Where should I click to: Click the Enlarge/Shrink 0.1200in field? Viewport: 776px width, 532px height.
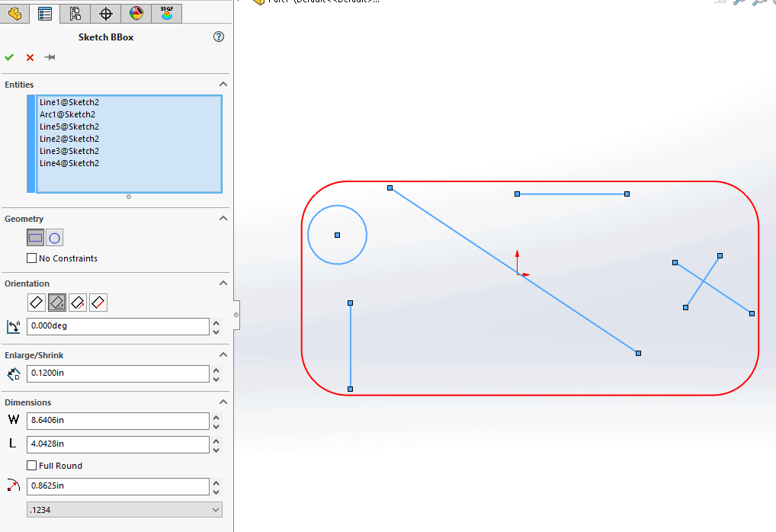point(117,373)
